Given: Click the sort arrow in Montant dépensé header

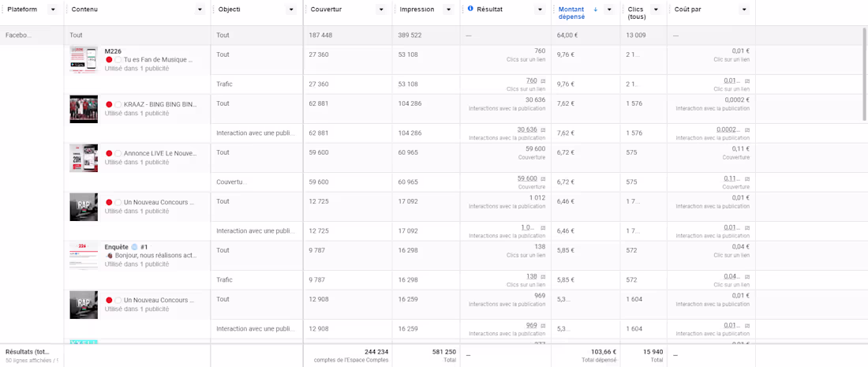Looking at the screenshot, I should [x=595, y=9].
